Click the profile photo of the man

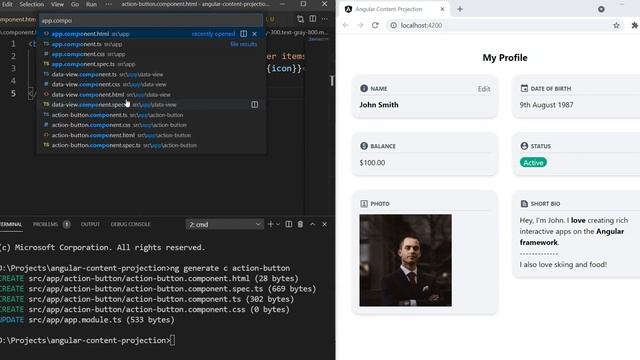(406, 260)
